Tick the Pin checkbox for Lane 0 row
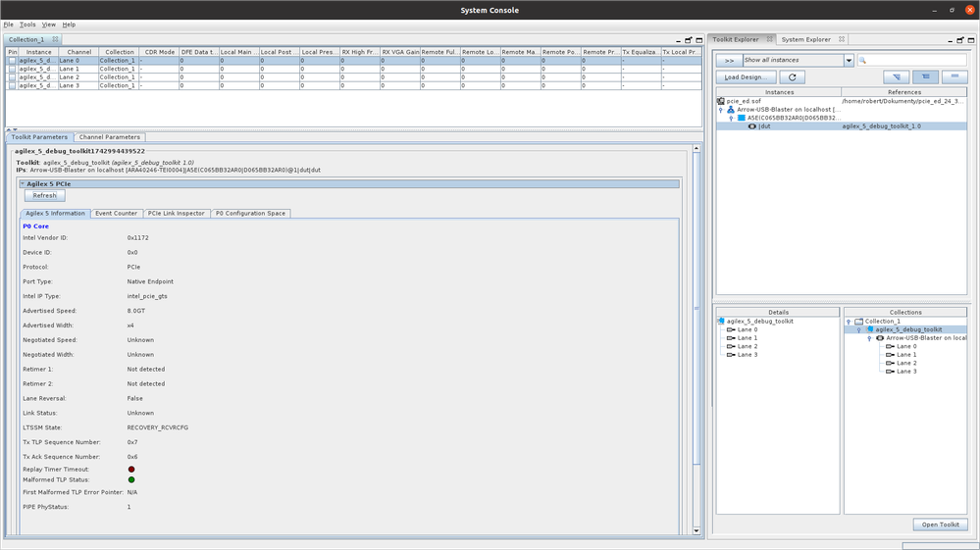This screenshot has height=550, width=980. 12,61
